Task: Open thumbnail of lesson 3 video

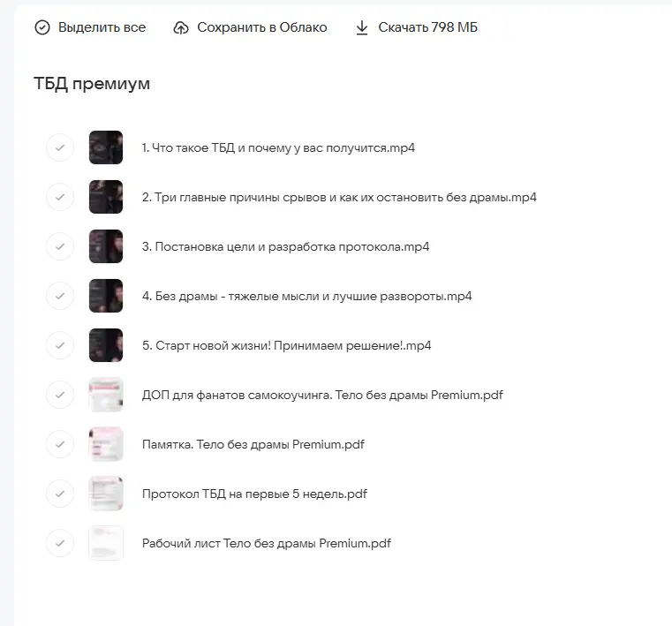Action: click(x=106, y=246)
